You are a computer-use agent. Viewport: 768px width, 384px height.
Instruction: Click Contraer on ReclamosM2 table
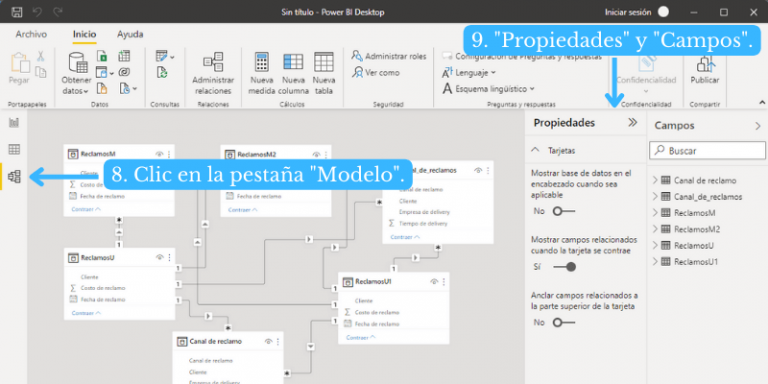click(242, 209)
